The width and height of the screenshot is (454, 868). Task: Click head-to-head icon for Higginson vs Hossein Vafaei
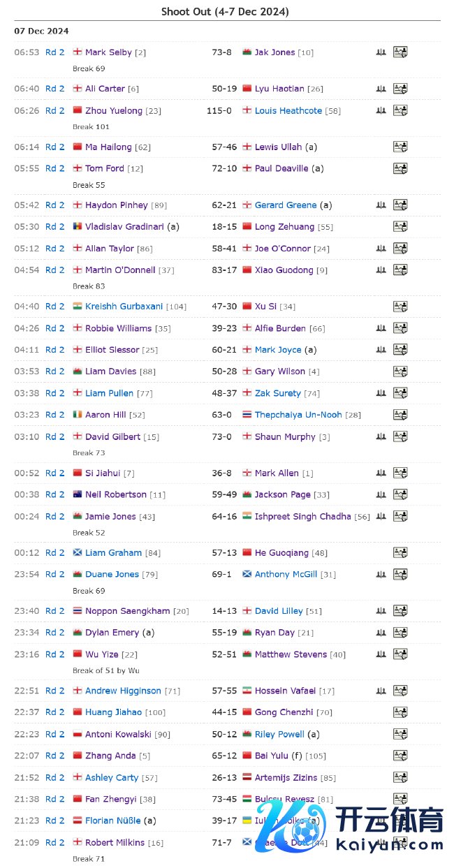coord(381,691)
